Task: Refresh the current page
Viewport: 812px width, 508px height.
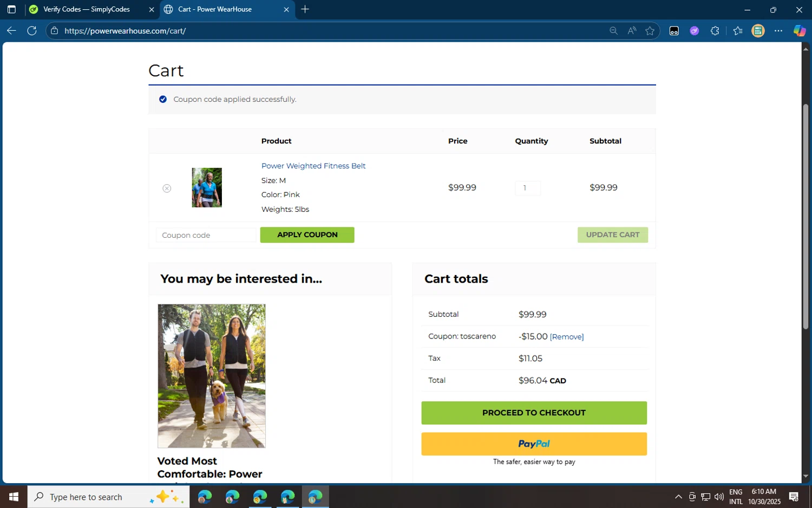Action: tap(32, 31)
